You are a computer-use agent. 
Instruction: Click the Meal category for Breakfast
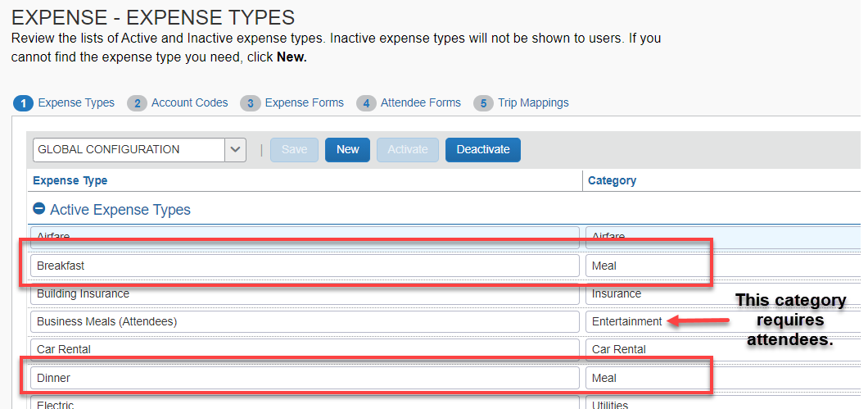[647, 266]
